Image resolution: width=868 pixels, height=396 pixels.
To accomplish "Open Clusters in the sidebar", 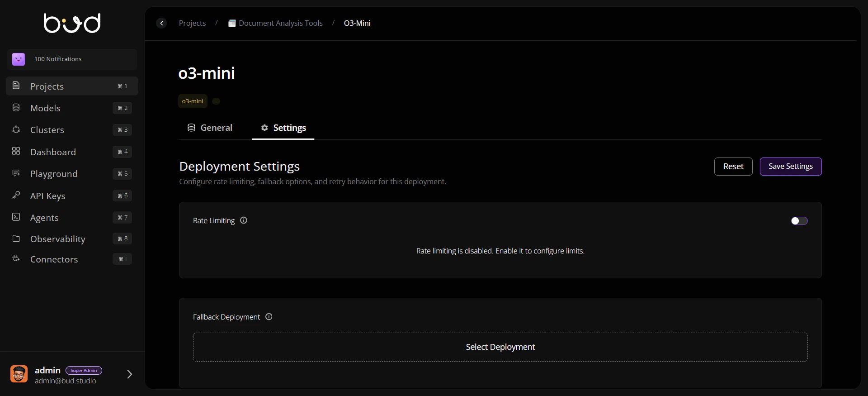I will [72, 130].
